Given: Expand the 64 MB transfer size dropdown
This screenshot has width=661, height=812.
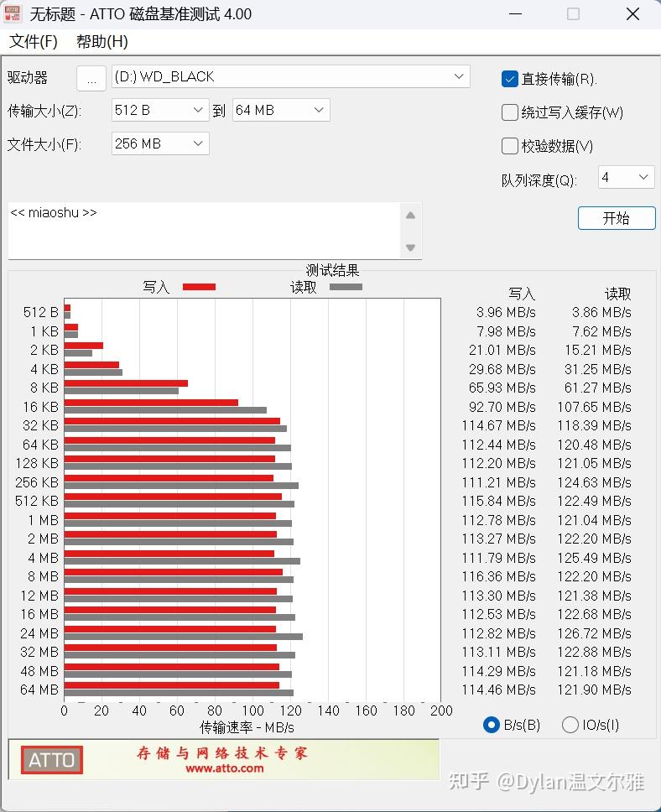Looking at the screenshot, I should click(281, 110).
